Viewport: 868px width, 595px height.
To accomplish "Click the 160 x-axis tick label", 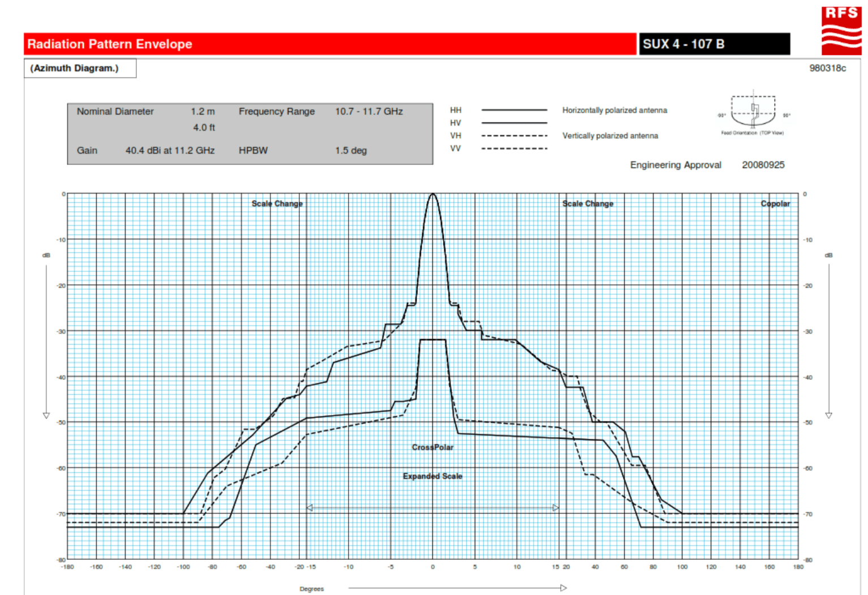I will tap(770, 567).
